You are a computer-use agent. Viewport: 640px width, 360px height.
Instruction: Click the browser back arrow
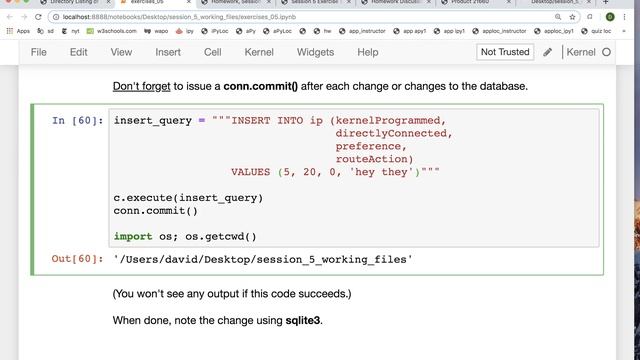pyautogui.click(x=10, y=17)
